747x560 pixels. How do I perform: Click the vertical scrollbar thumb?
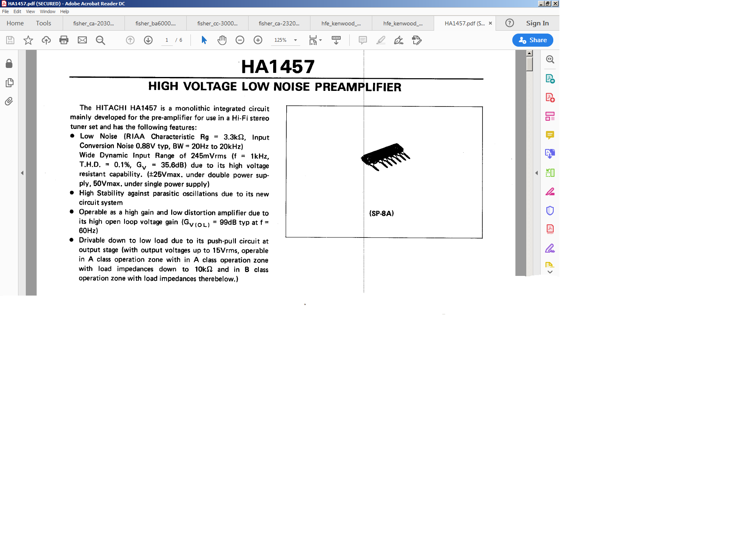pyautogui.click(x=530, y=64)
